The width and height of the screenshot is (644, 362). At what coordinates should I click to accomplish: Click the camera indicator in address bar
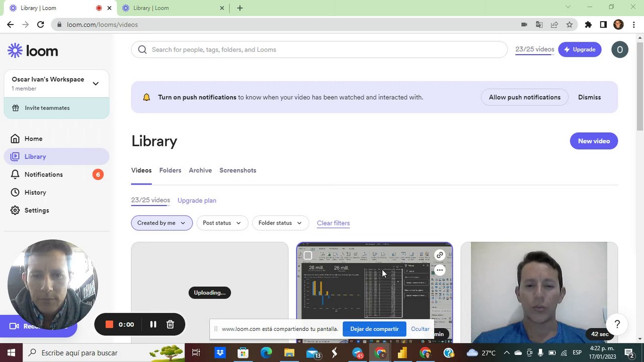524,24
